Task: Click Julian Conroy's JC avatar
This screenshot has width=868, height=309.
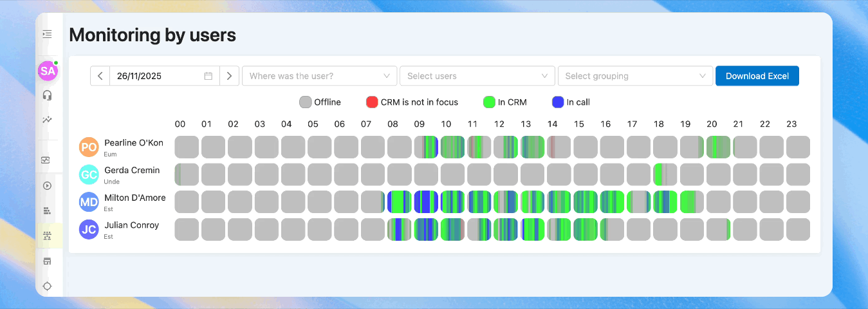Action: (89, 229)
